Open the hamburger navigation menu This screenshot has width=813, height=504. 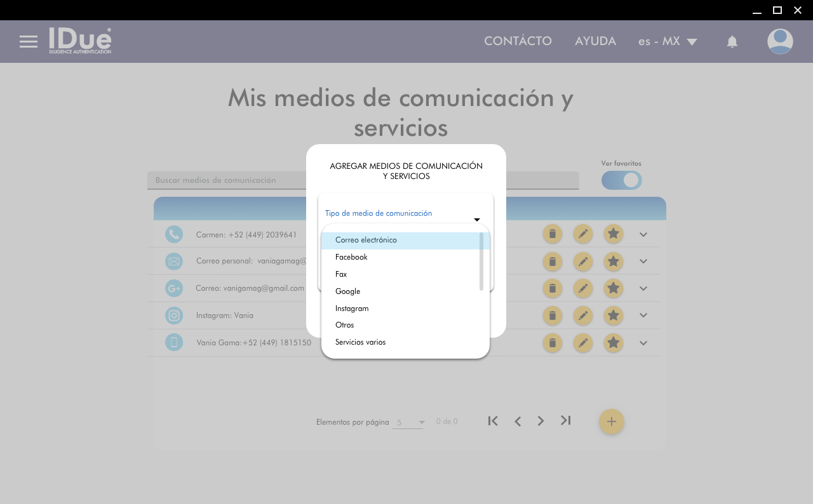click(x=29, y=42)
